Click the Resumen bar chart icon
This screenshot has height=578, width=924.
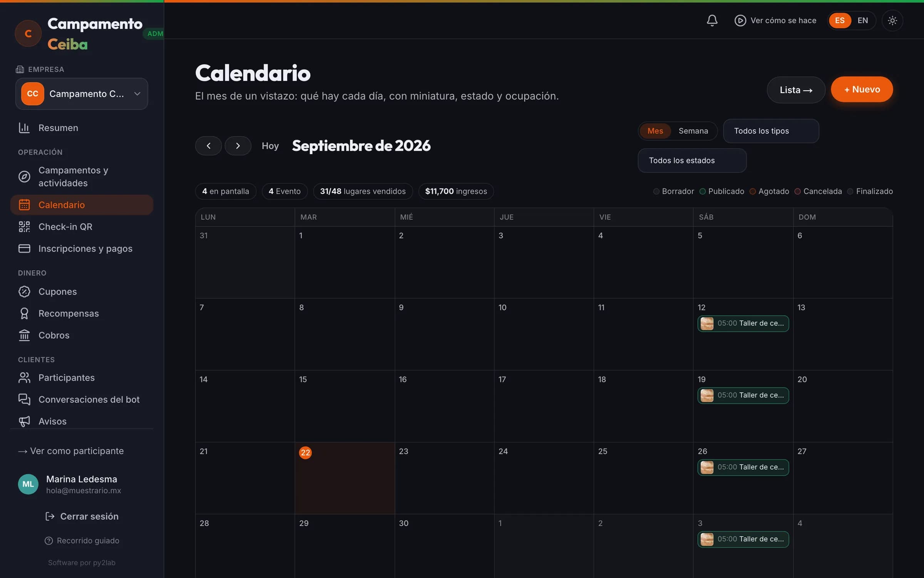click(24, 128)
